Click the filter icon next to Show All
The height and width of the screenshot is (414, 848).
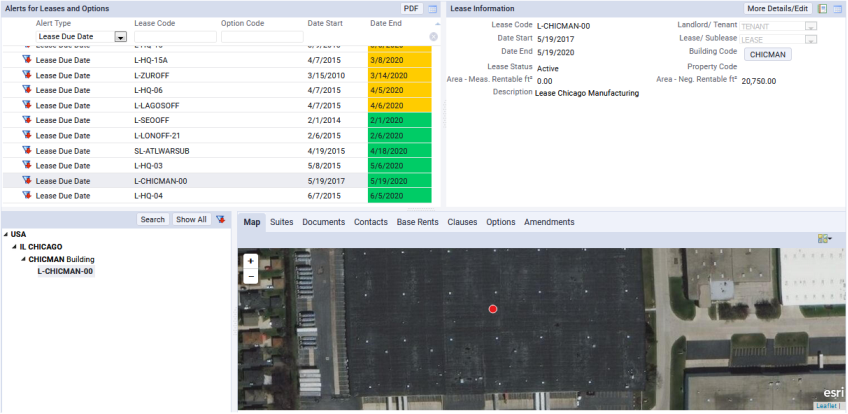[220, 219]
